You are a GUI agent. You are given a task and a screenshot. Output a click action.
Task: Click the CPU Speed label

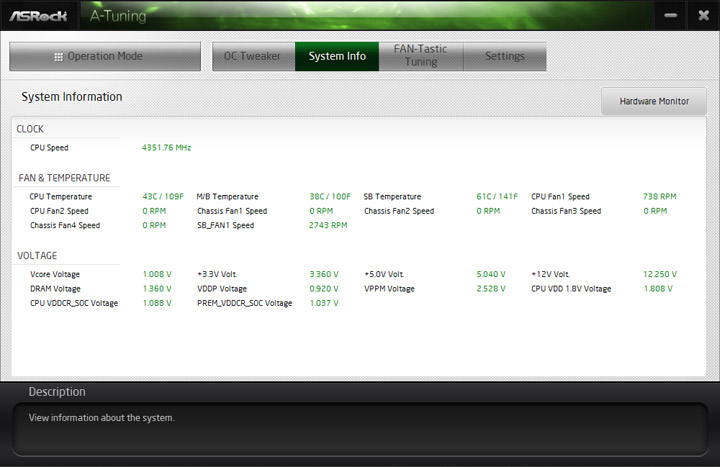pyautogui.click(x=49, y=148)
